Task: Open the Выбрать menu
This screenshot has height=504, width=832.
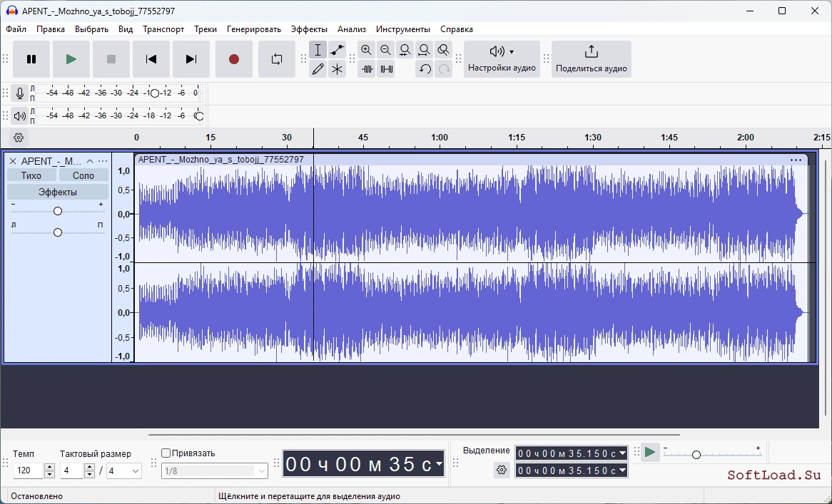Action: pyautogui.click(x=91, y=29)
